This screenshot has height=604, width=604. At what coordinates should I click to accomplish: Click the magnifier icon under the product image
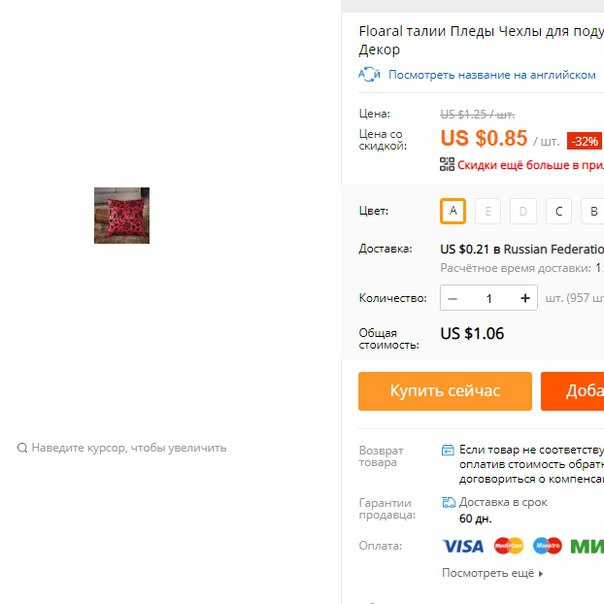coord(22,448)
